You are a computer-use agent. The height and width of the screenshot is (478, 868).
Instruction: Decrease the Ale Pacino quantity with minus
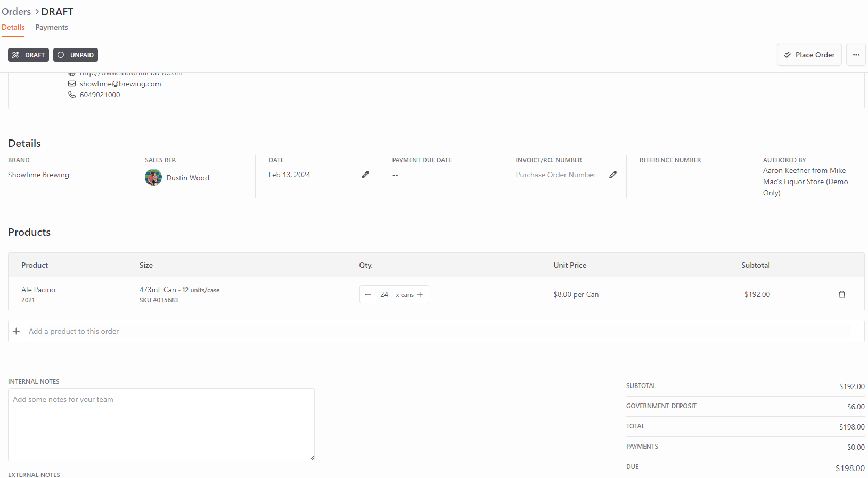(367, 294)
